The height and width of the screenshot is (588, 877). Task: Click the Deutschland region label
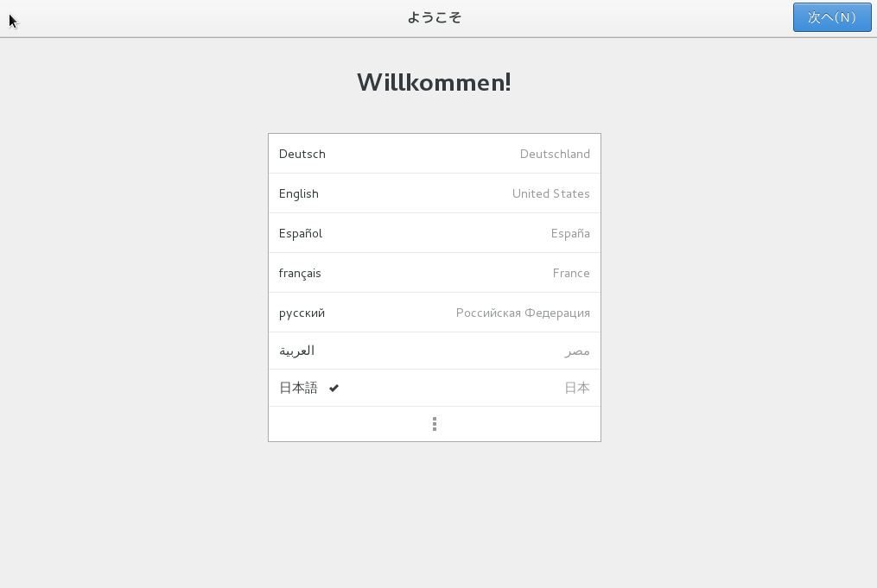tap(555, 154)
